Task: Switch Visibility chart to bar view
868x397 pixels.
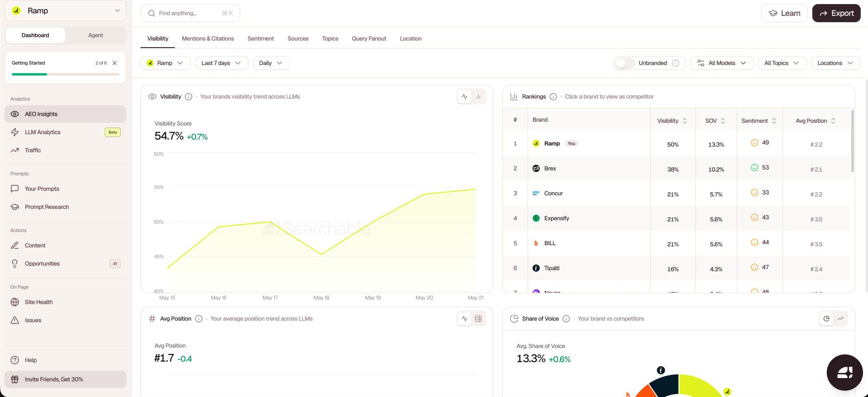Action: pos(478,96)
